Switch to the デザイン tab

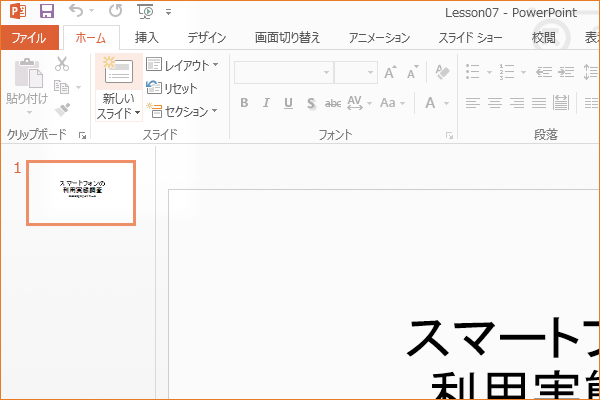click(x=207, y=38)
